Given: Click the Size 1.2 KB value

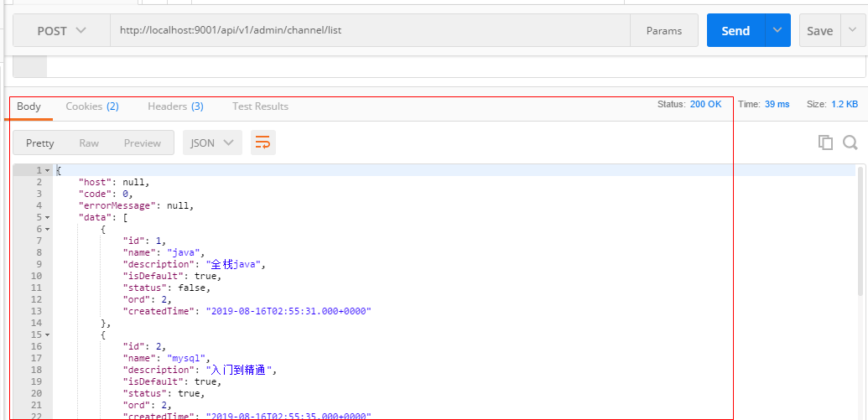Looking at the screenshot, I should point(845,104).
